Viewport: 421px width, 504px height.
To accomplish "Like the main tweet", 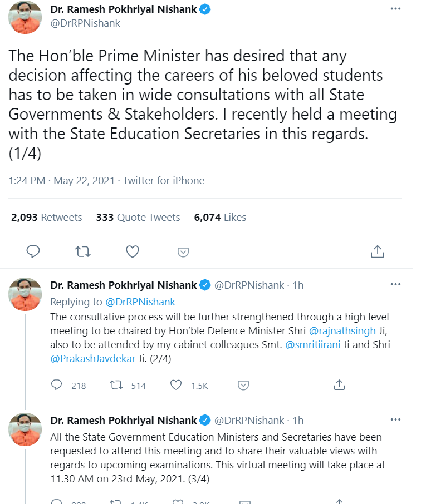I will 133,251.
